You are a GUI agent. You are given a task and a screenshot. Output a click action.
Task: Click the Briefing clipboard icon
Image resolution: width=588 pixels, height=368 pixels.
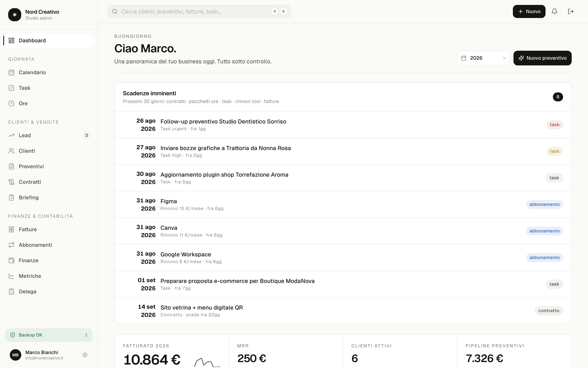(11, 197)
